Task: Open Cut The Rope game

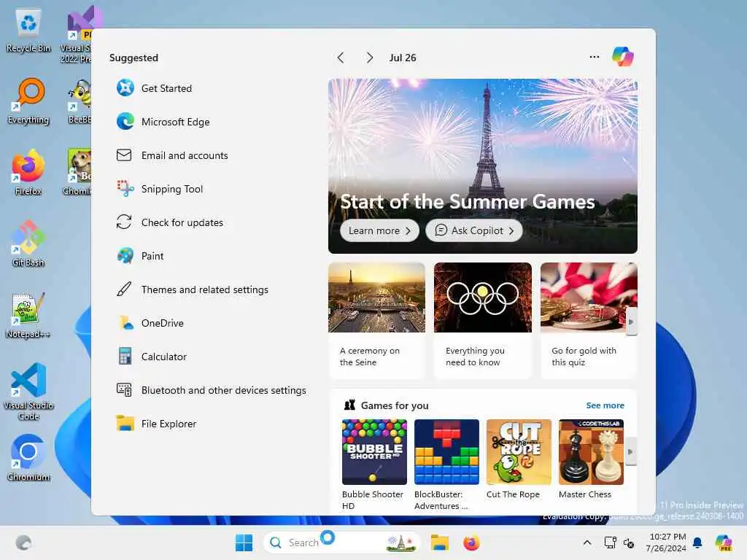Action: click(519, 459)
